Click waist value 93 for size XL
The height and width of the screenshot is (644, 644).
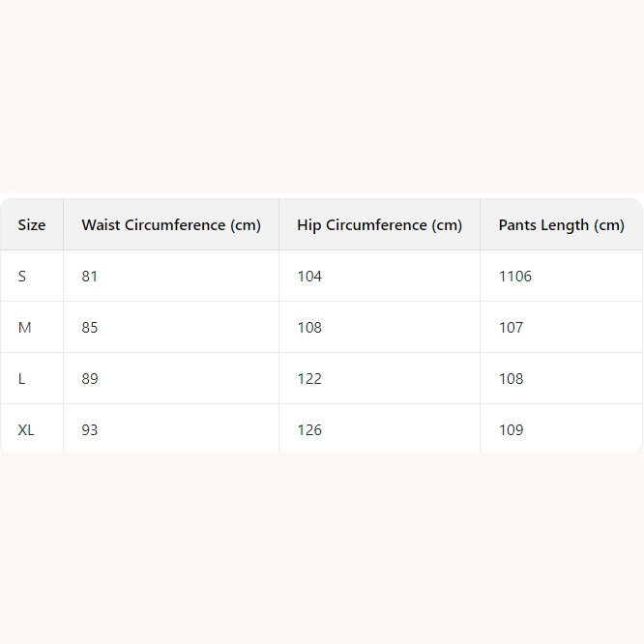90,430
